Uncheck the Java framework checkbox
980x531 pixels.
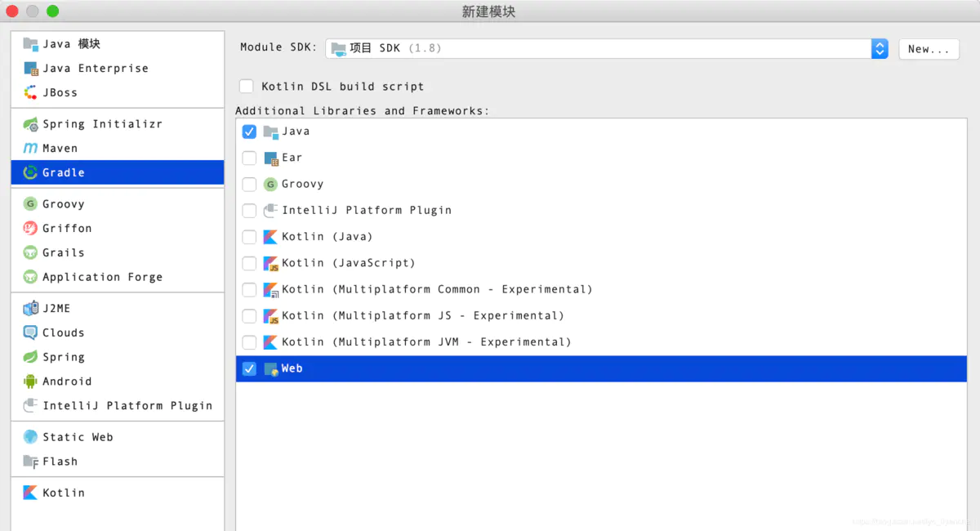tap(249, 132)
